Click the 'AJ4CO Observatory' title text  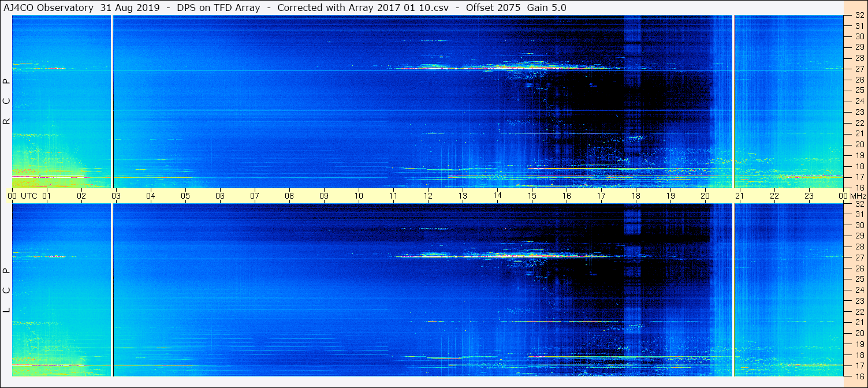pyautogui.click(x=49, y=8)
